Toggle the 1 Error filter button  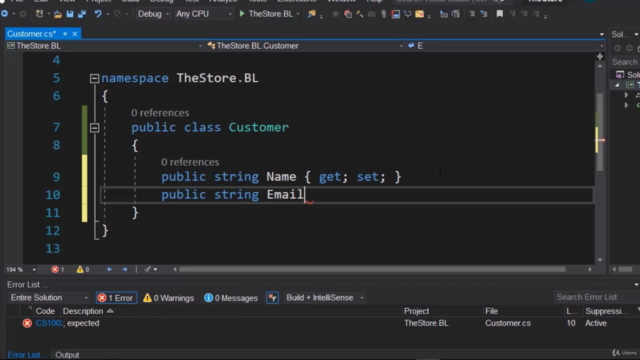tap(116, 298)
